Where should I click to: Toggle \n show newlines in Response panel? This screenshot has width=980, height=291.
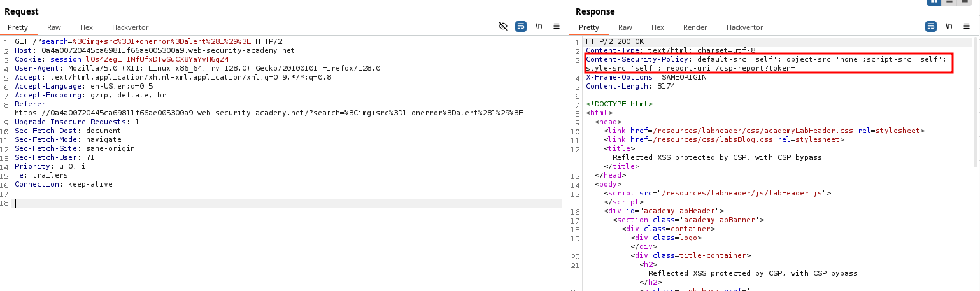[x=949, y=27]
